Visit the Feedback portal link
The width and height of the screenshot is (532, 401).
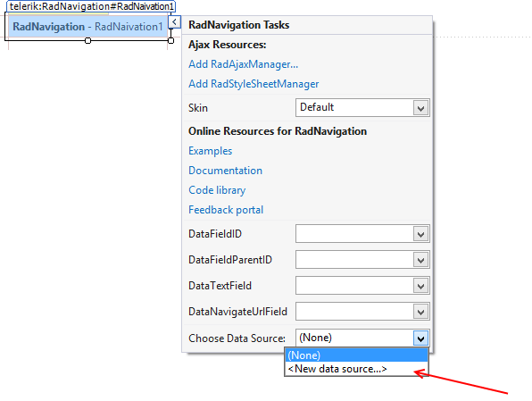tap(226, 210)
